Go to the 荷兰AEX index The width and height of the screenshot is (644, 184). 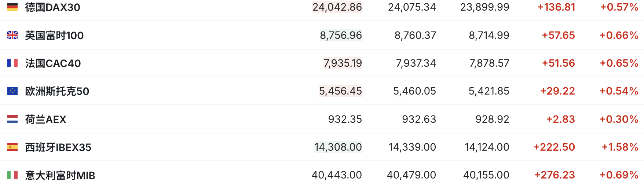(45, 119)
